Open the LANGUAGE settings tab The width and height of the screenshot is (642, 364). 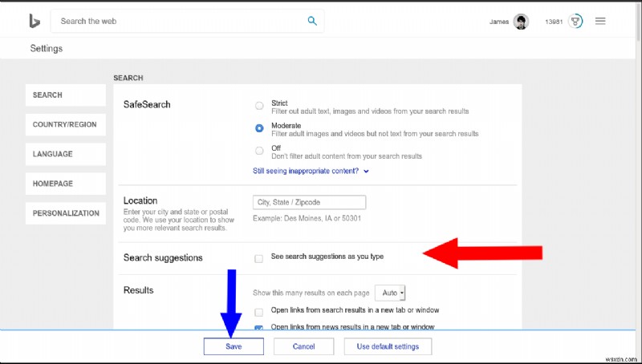pyautogui.click(x=66, y=154)
